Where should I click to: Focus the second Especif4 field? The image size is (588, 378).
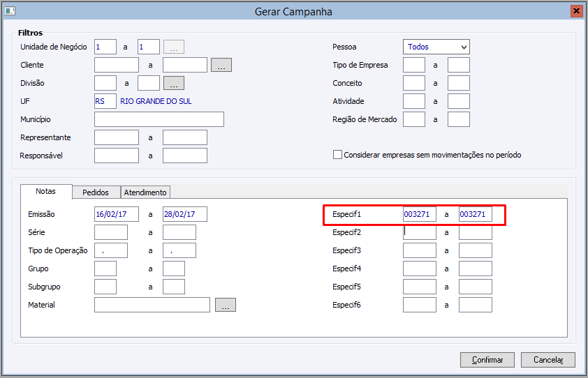[476, 269]
